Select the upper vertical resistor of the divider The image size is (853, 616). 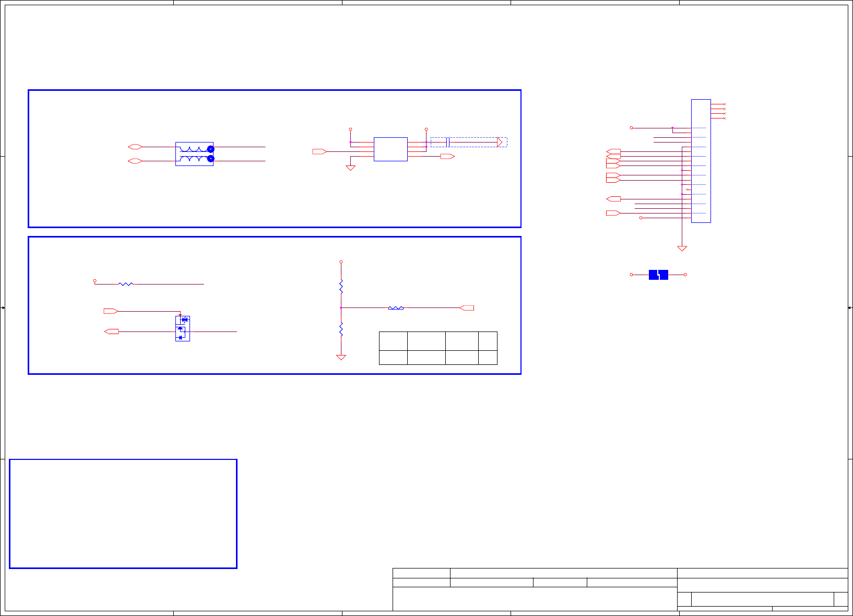[x=341, y=287]
